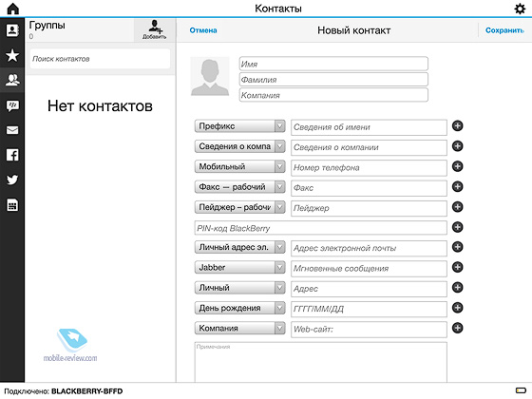Go to the Home screen icon
532x399 pixels.
(x=13, y=9)
